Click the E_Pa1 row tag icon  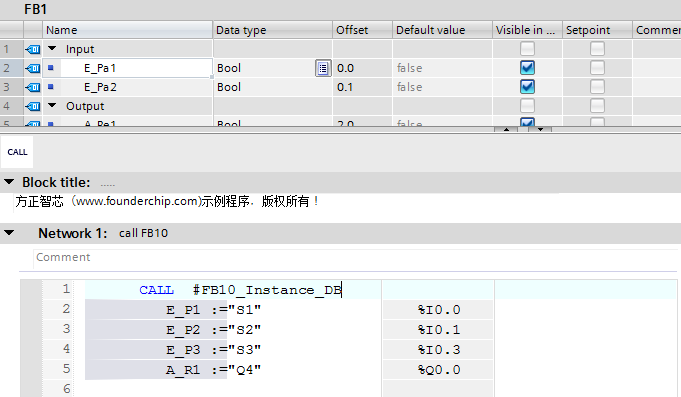click(33, 68)
